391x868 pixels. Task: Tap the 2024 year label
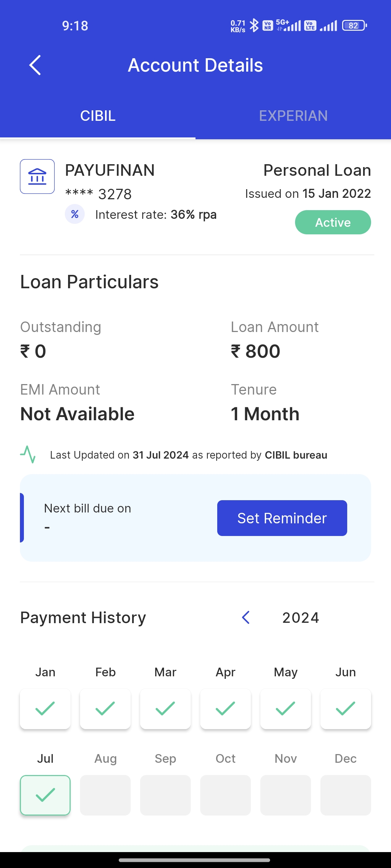tap(300, 618)
